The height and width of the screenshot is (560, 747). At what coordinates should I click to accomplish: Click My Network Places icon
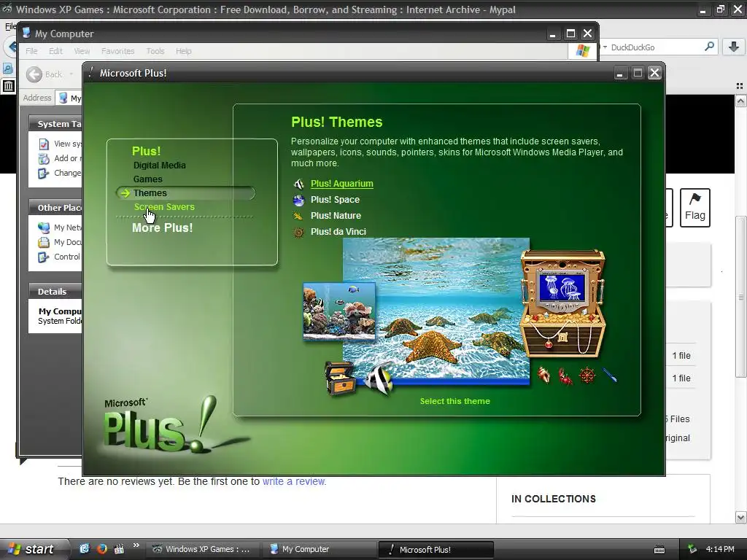coord(43,227)
